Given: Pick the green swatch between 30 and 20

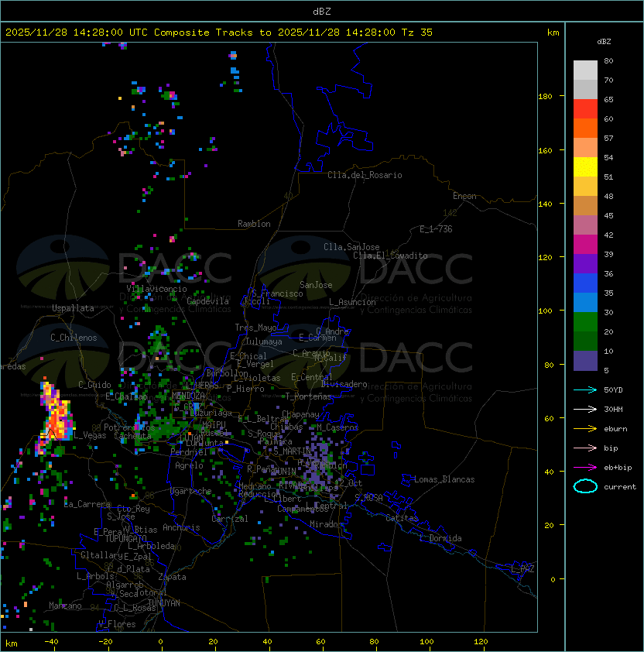Looking at the screenshot, I should tap(585, 322).
